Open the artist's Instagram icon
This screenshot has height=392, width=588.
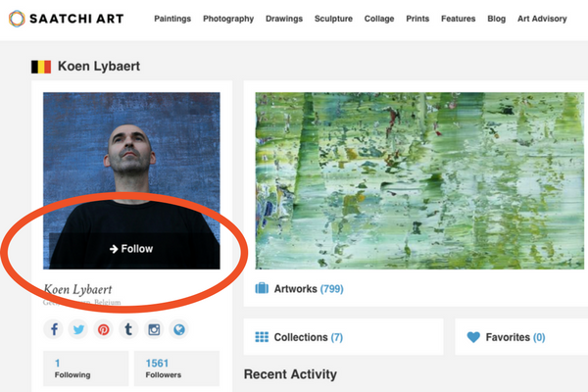click(x=154, y=329)
